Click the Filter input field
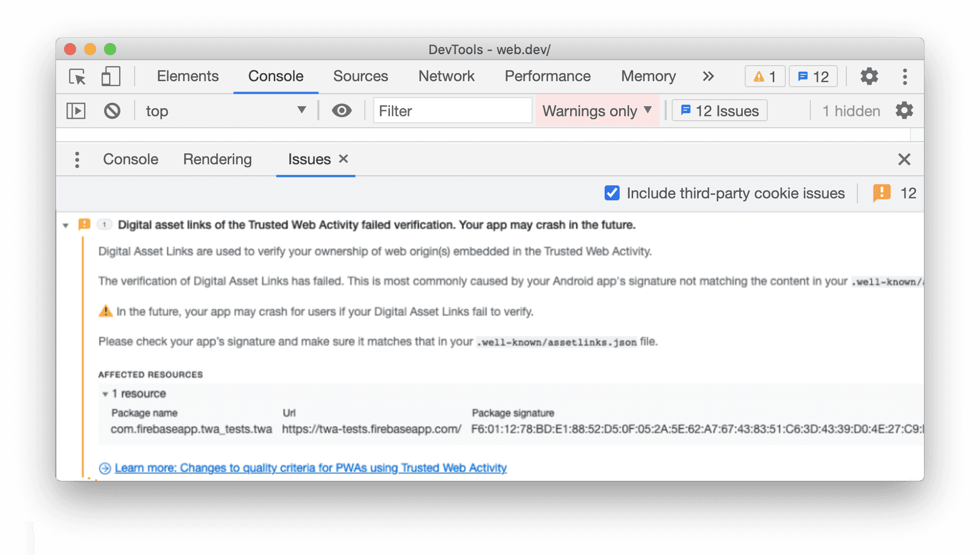Image resolution: width=980 pixels, height=555 pixels. (452, 110)
